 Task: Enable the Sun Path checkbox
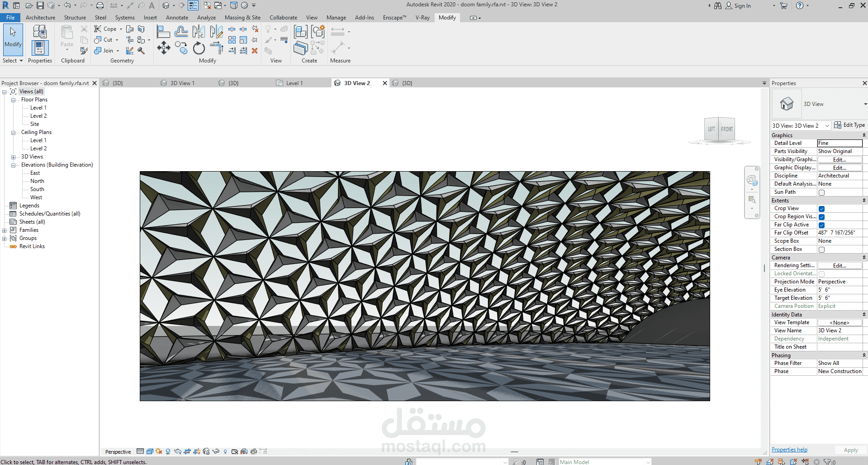(821, 192)
